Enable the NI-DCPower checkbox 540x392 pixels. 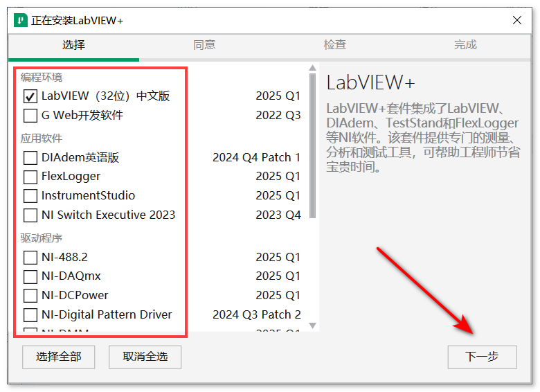(30, 295)
